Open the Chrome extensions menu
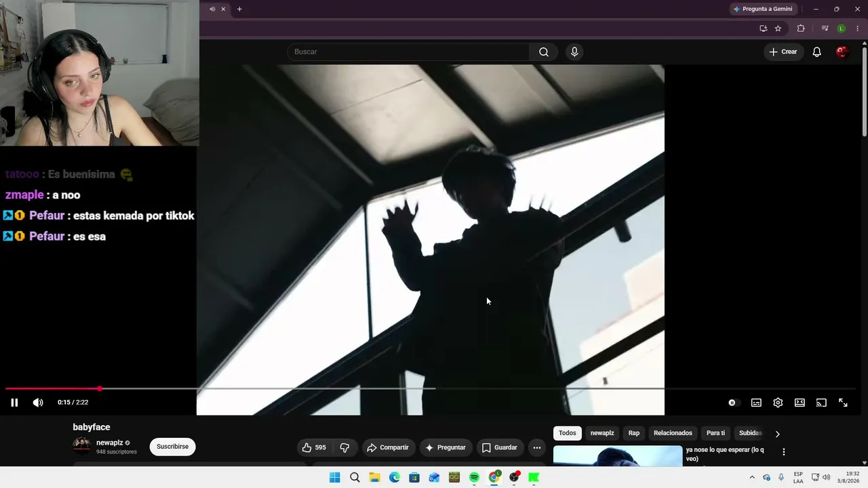The height and width of the screenshot is (488, 868). [801, 28]
